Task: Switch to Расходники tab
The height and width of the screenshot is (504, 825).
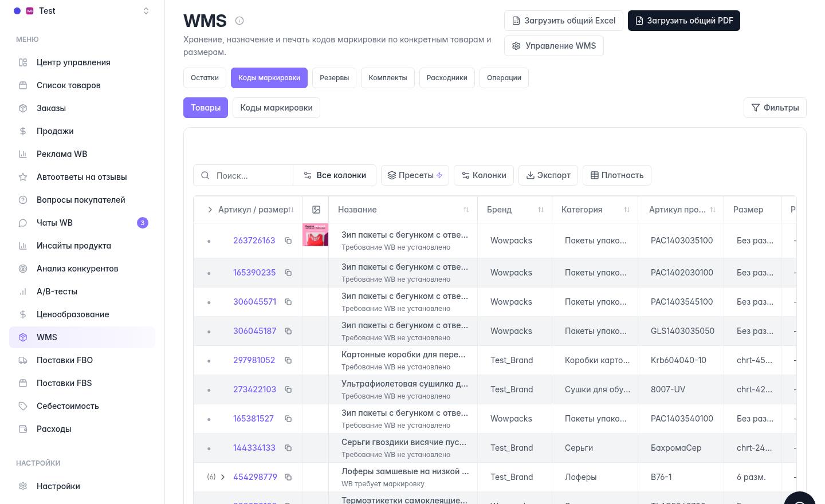Action: 447,78
